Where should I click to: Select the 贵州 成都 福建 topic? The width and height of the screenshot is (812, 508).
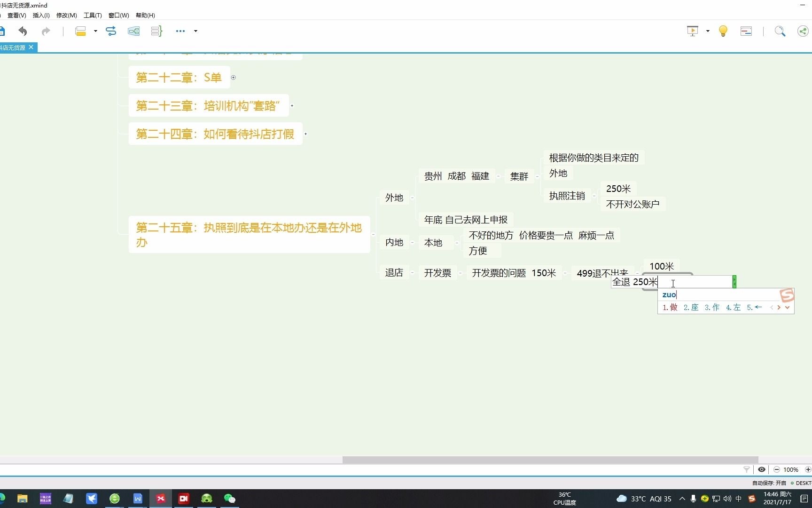(x=456, y=176)
